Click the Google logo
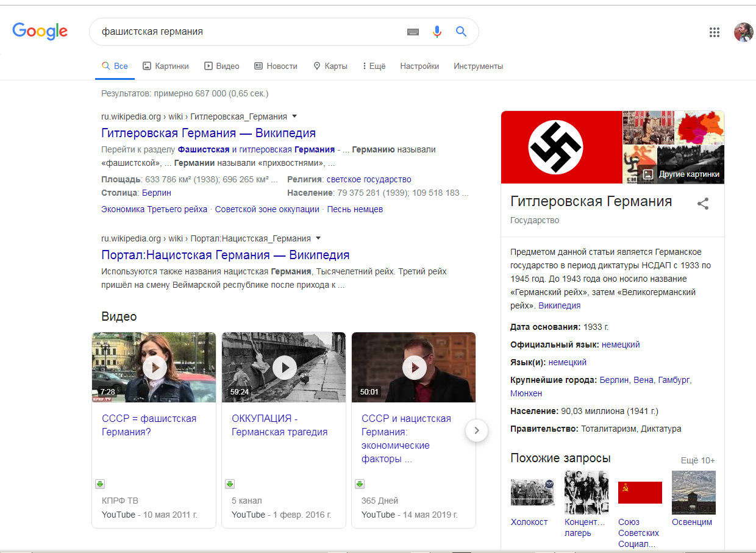 coord(40,31)
